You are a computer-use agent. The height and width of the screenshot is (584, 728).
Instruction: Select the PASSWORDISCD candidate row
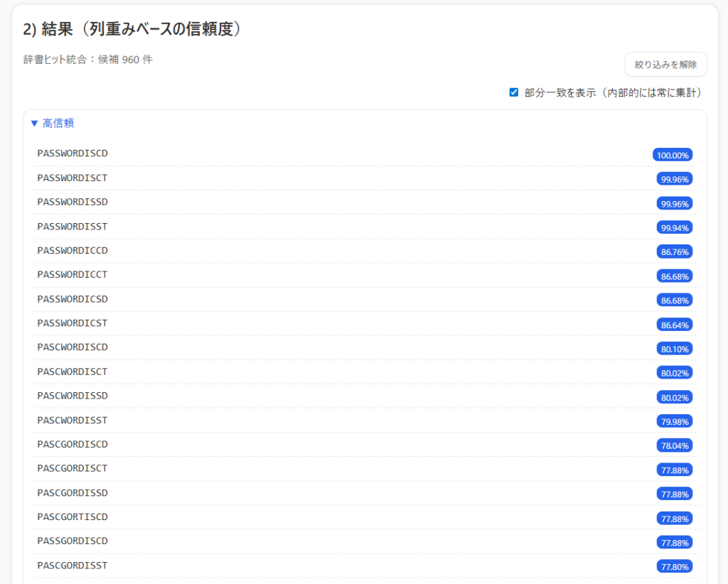tap(73, 153)
